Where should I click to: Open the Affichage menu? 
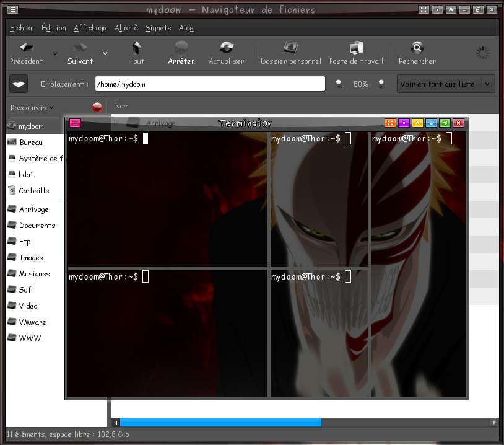coord(90,28)
